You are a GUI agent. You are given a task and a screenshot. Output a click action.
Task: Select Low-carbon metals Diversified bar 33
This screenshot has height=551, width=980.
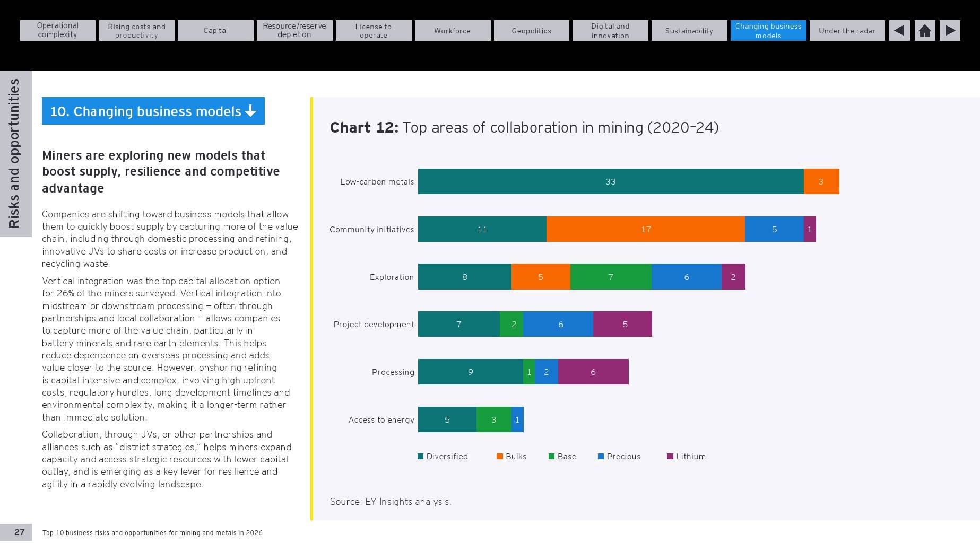pos(611,181)
